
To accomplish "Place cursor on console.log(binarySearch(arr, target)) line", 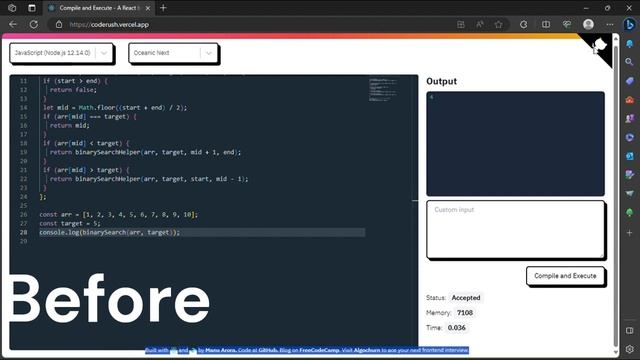I will [109, 232].
